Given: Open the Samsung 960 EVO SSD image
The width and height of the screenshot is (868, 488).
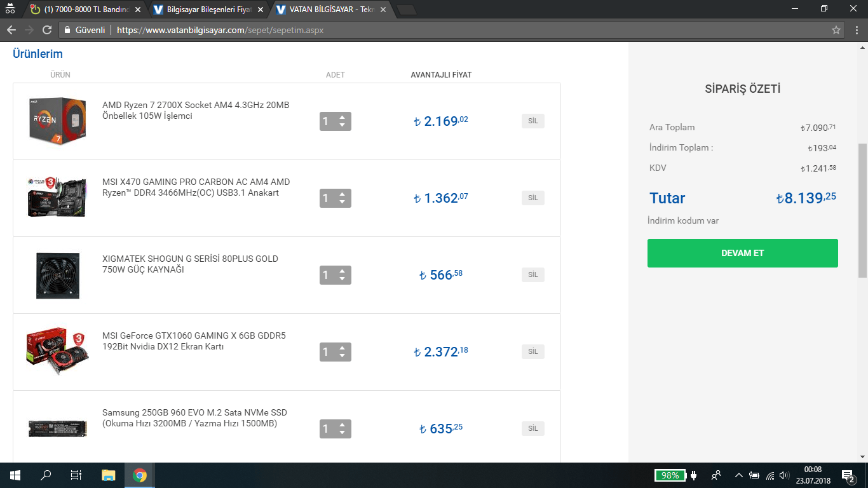Looking at the screenshot, I should [x=58, y=428].
